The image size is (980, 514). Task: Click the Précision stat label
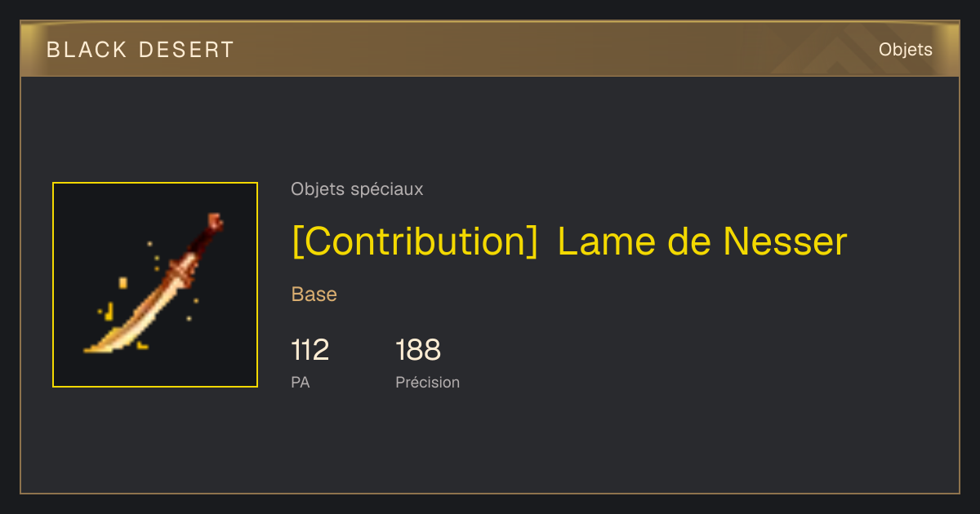(x=428, y=382)
